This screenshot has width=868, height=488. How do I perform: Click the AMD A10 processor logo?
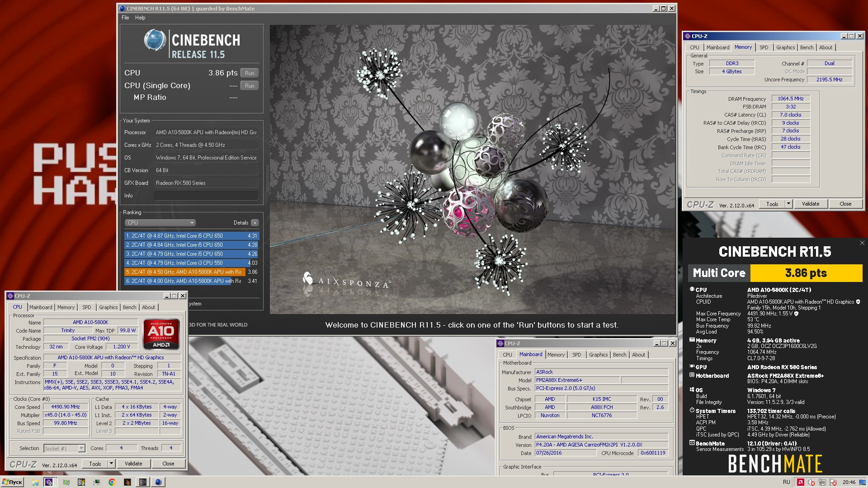(x=161, y=334)
